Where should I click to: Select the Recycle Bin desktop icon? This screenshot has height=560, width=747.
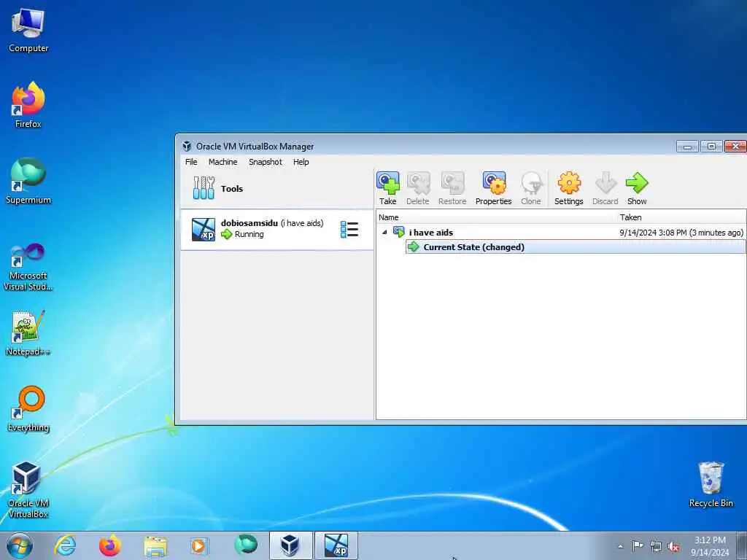[x=711, y=485]
